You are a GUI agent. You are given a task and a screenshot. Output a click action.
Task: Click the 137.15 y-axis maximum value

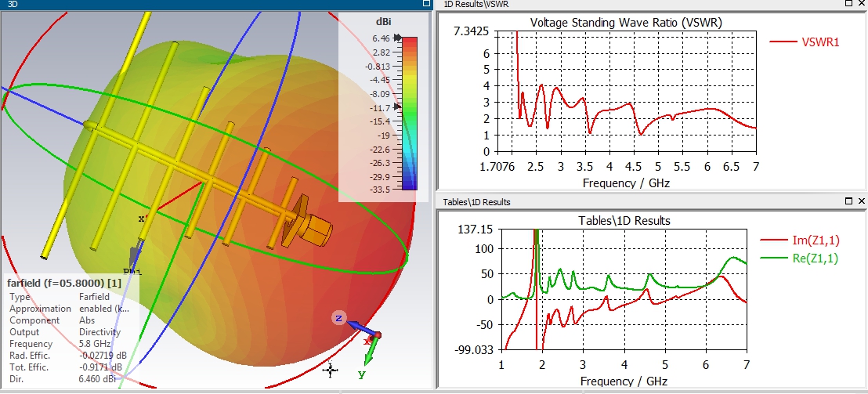[476, 229]
